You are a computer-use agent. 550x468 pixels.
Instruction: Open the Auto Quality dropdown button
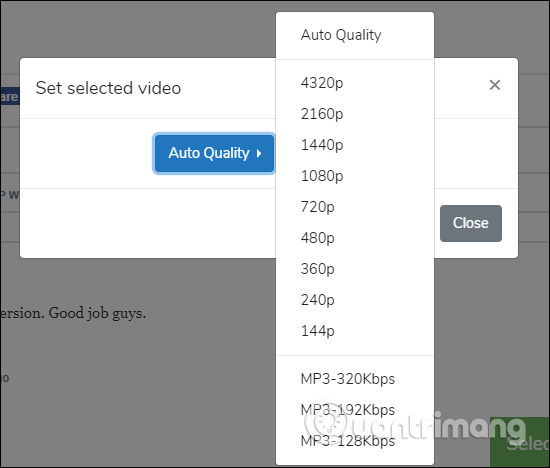214,153
